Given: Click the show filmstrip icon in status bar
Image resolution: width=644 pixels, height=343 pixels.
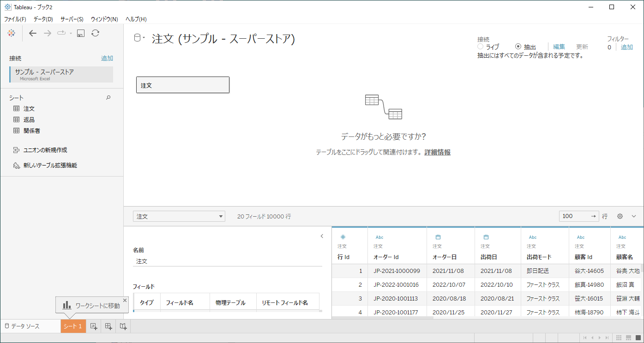Looking at the screenshot, I should tap(628, 338).
